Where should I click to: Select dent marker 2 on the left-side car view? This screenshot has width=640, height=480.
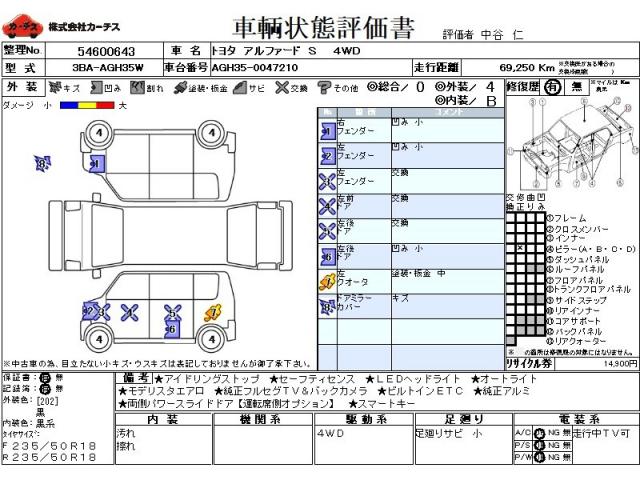pos(90,311)
